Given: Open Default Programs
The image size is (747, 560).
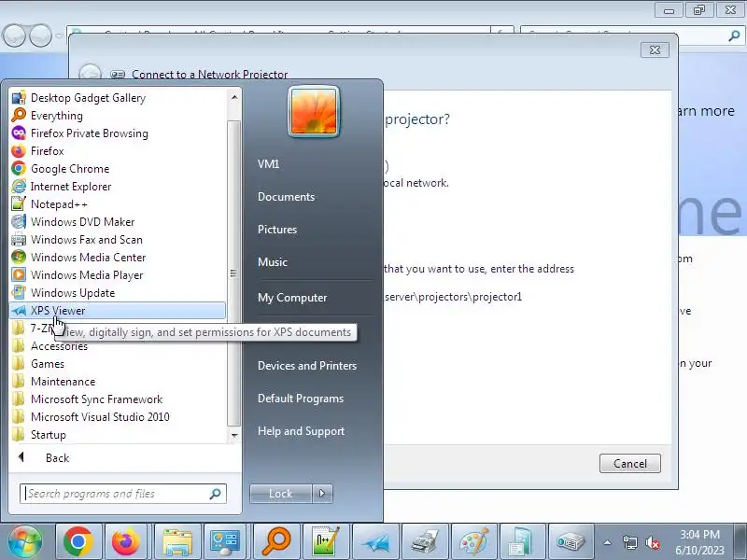Looking at the screenshot, I should click(x=300, y=399).
